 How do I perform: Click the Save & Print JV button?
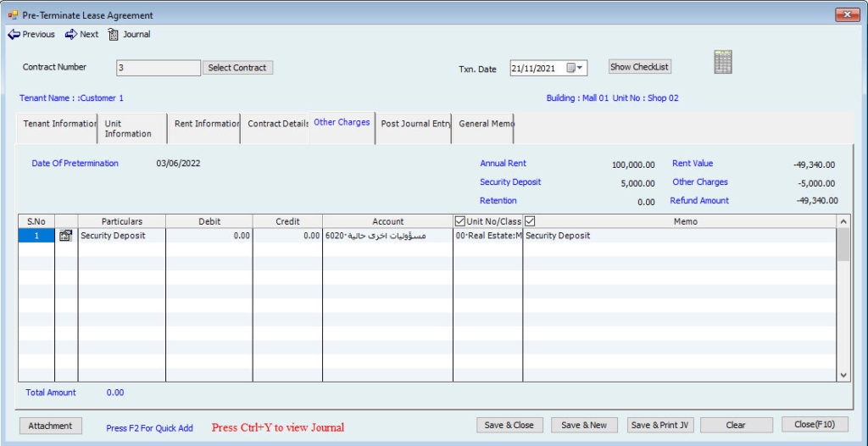coord(659,425)
